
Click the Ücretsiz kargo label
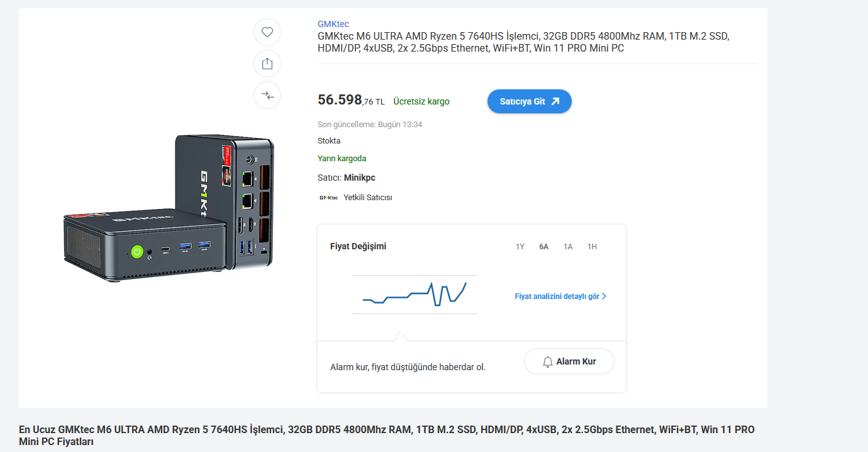tap(421, 101)
